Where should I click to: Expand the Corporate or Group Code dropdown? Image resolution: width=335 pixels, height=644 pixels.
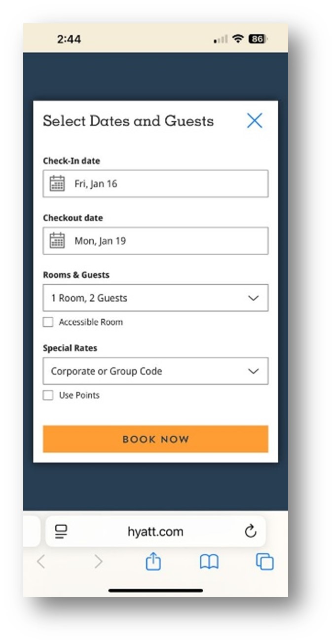click(155, 371)
